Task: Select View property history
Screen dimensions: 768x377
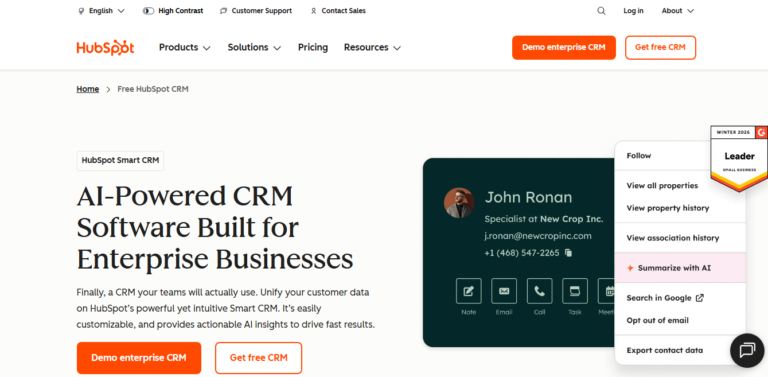Action: click(668, 208)
